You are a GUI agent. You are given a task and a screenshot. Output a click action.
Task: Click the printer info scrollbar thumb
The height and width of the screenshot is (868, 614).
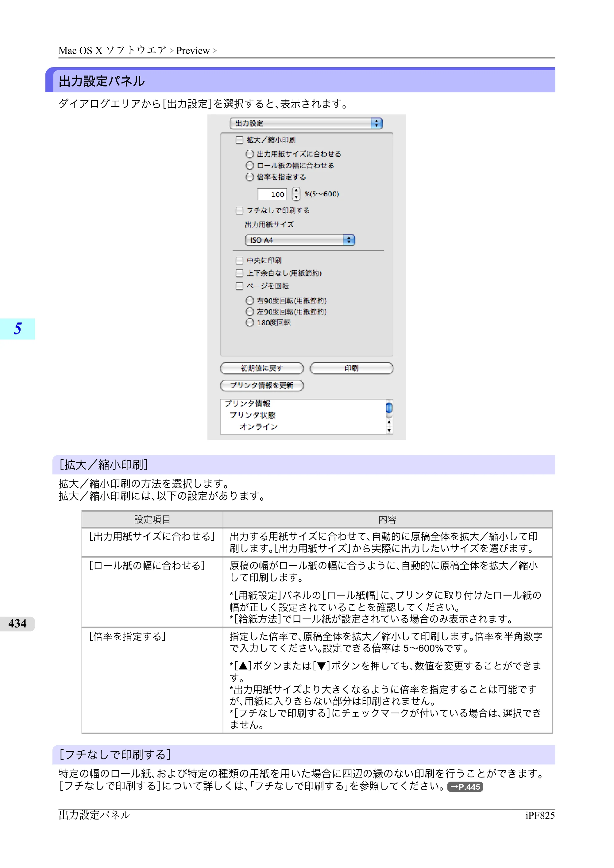click(389, 408)
